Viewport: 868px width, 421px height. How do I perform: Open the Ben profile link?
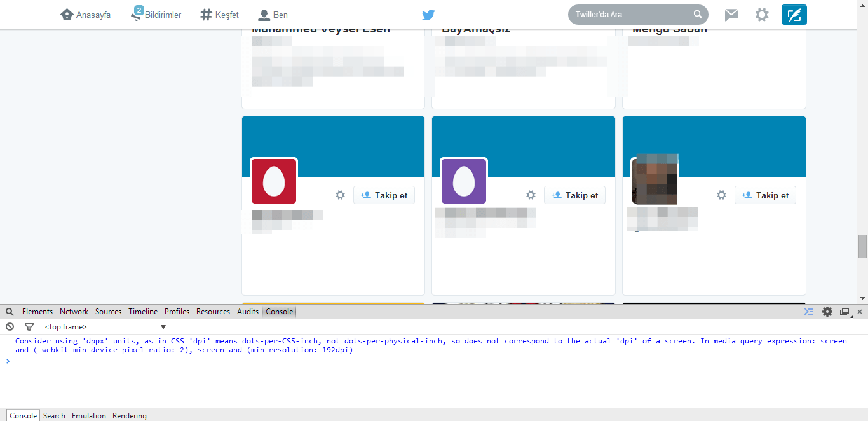[x=273, y=15]
